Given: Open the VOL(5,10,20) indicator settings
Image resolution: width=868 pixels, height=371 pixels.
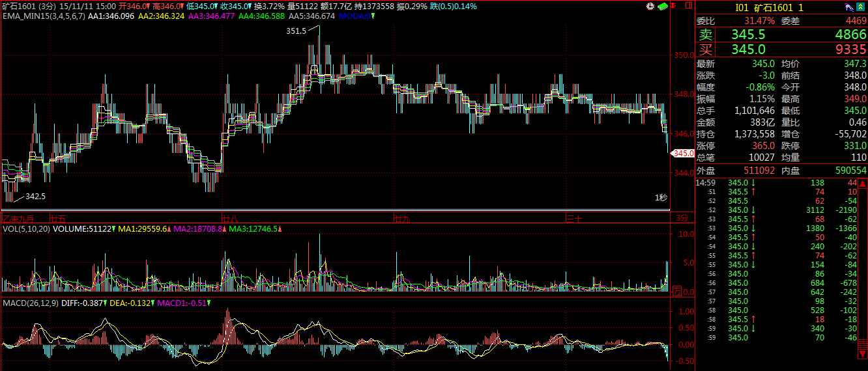Looking at the screenshot, I should [x=25, y=229].
